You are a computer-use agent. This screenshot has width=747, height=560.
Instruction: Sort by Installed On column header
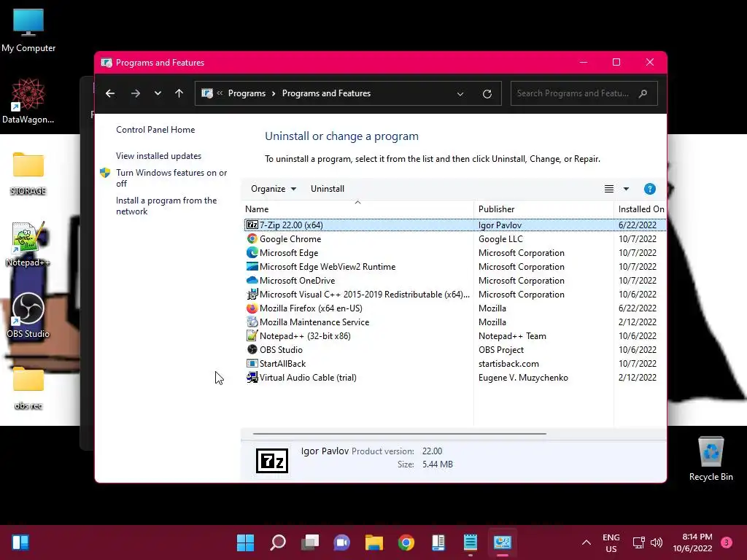point(640,209)
